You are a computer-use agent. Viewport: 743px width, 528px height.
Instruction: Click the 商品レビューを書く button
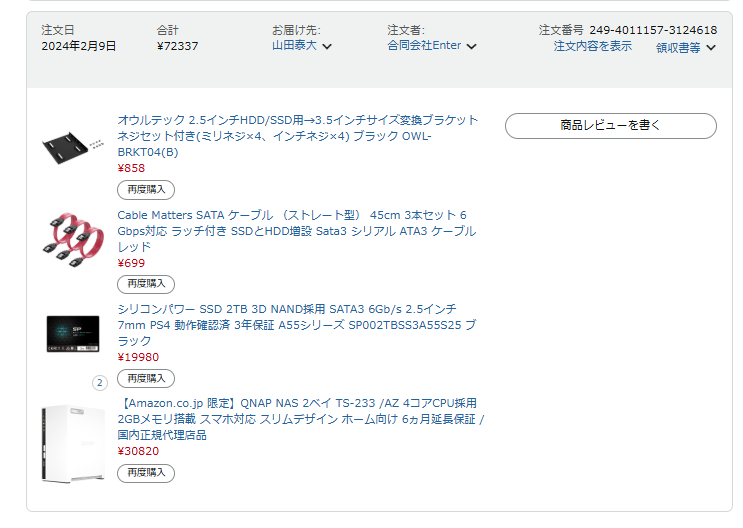pos(610,126)
